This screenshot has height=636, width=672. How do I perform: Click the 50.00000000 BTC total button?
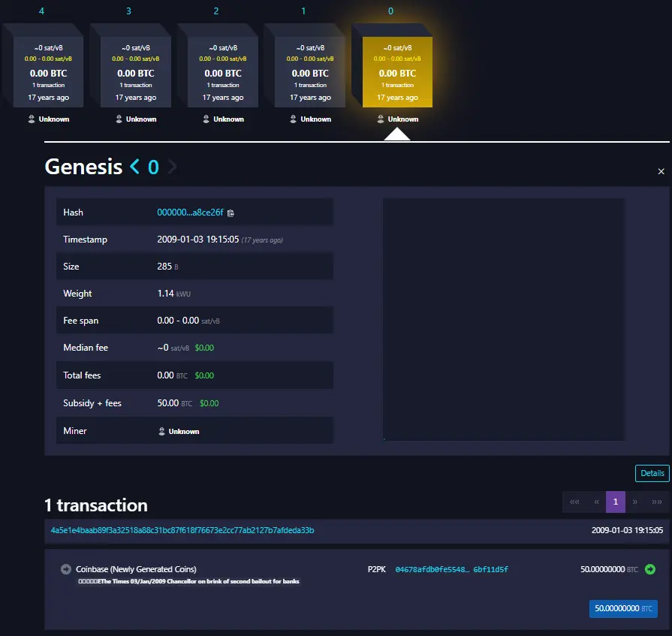tap(623, 608)
